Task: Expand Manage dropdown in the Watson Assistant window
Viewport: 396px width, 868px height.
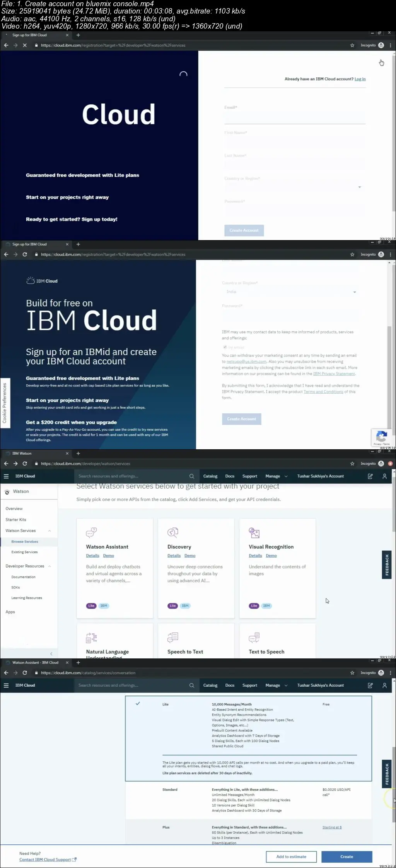Action: tap(277, 685)
